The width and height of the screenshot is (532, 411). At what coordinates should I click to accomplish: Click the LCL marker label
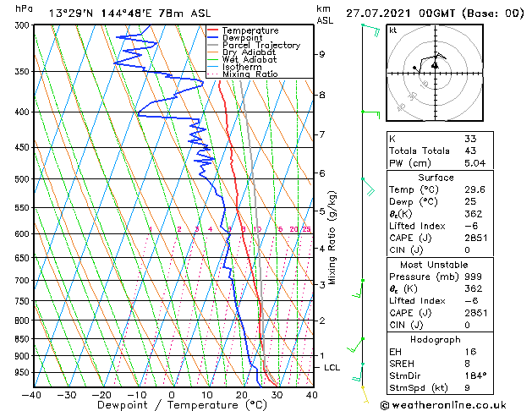[332, 368]
